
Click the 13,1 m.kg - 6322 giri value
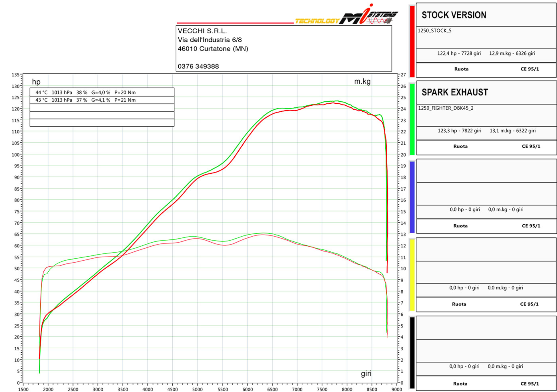[x=512, y=131]
